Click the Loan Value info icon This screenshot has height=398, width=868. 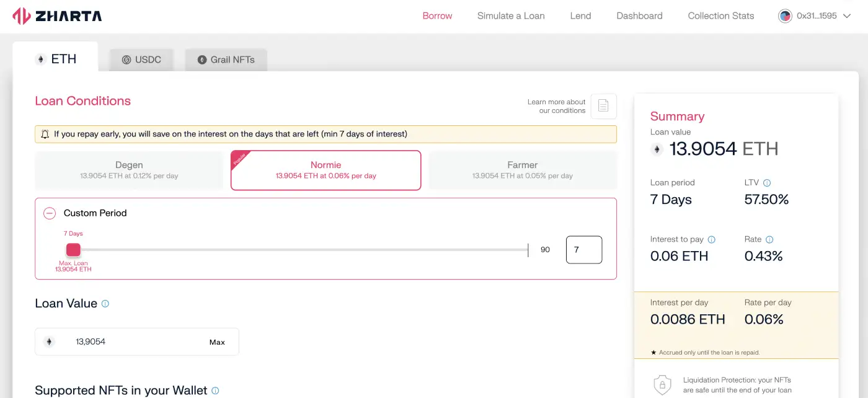point(105,304)
